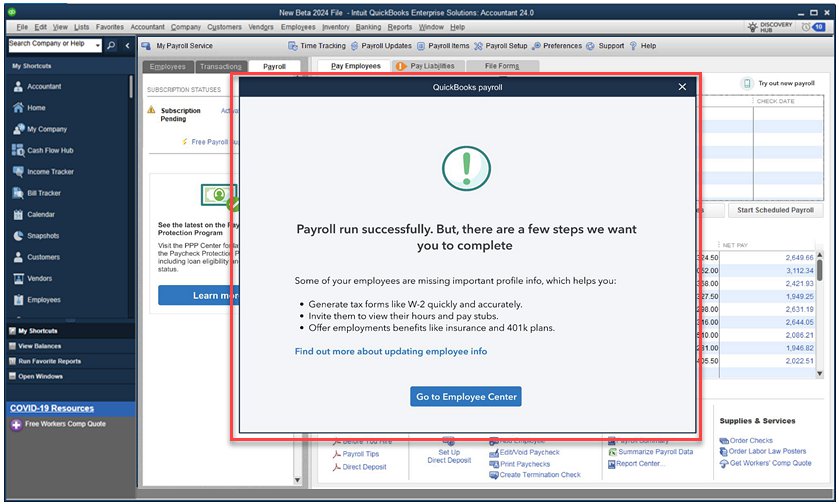Click the Income Tracker sidebar icon

pos(18,172)
